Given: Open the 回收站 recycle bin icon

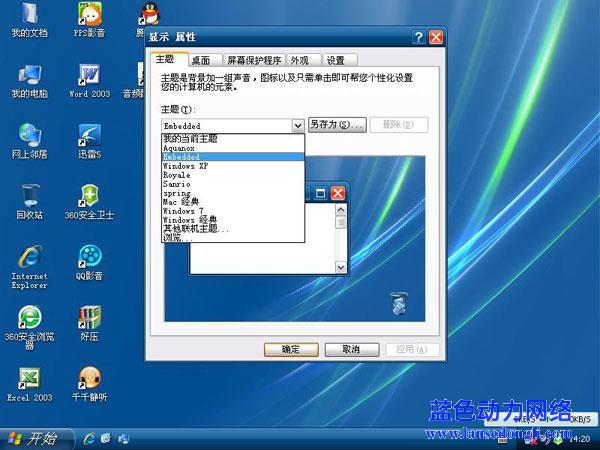Looking at the screenshot, I should (x=29, y=202).
